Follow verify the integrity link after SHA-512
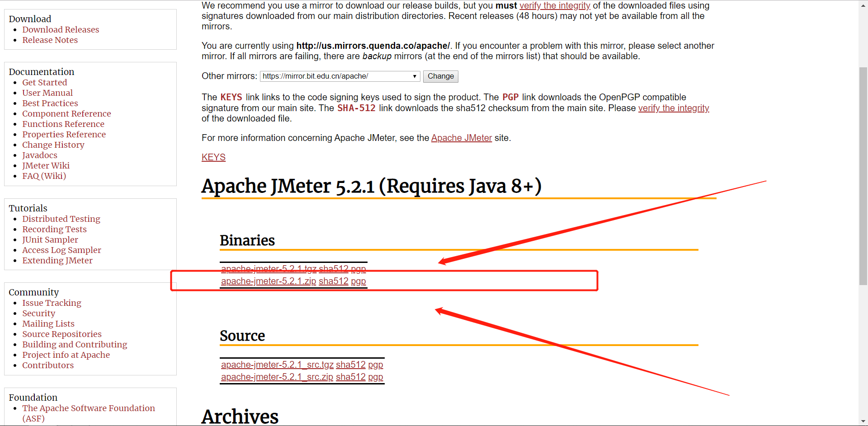Screen dimensions: 868x426 pyautogui.click(x=674, y=108)
